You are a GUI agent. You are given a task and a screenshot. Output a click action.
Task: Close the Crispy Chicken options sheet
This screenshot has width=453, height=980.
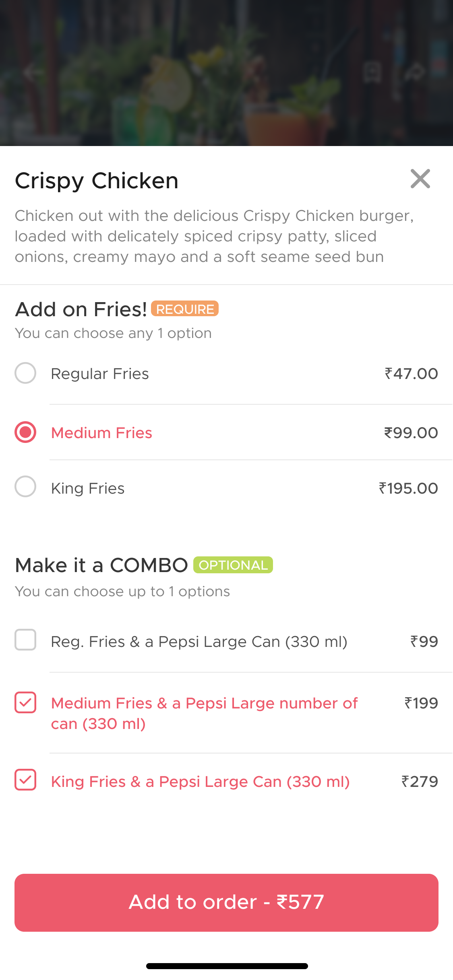pos(420,179)
